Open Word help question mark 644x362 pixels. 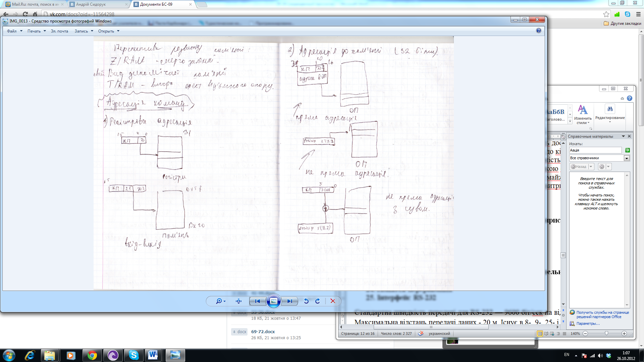(x=630, y=98)
